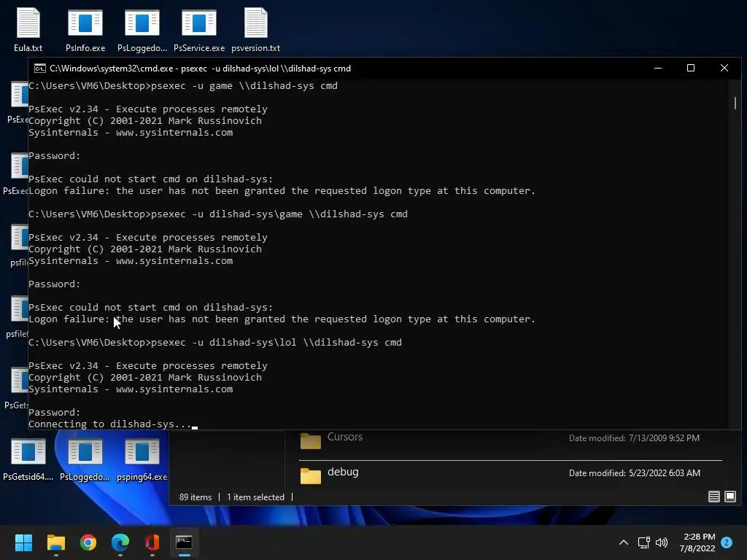Screen dimensions: 747x560
Task: Open the notification center badge
Action: pos(727,542)
